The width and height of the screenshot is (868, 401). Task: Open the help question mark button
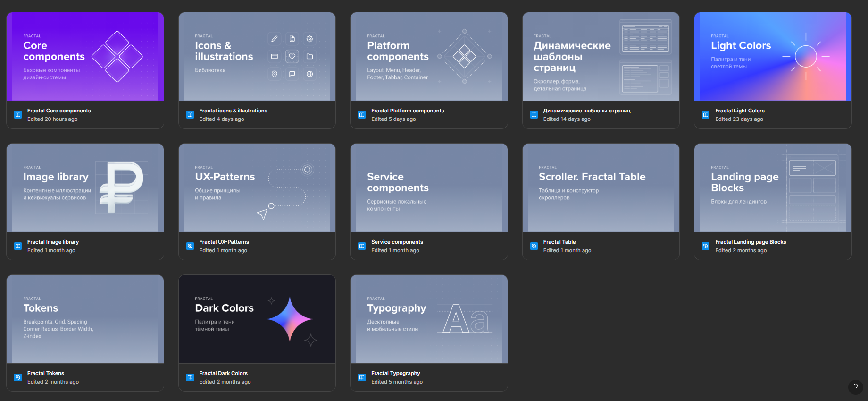[x=855, y=387]
